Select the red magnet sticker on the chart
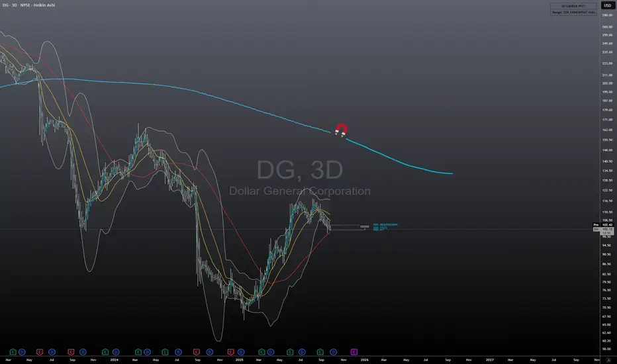The width and height of the screenshot is (617, 364). pyautogui.click(x=341, y=130)
